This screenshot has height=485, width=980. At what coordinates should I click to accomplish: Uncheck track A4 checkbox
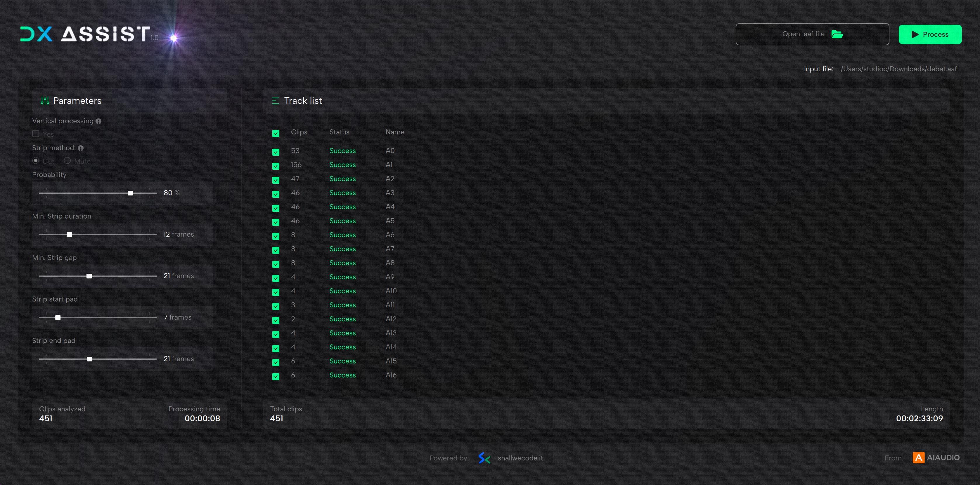(276, 208)
